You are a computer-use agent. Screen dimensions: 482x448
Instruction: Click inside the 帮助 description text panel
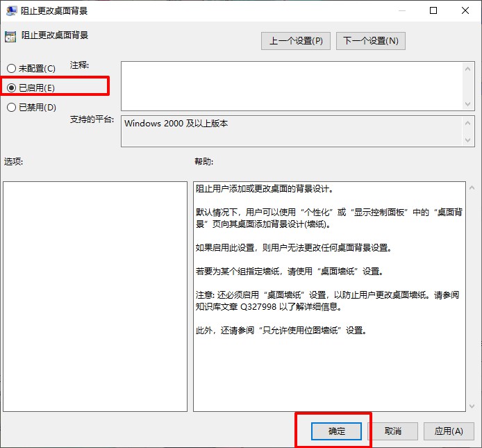tap(329, 368)
